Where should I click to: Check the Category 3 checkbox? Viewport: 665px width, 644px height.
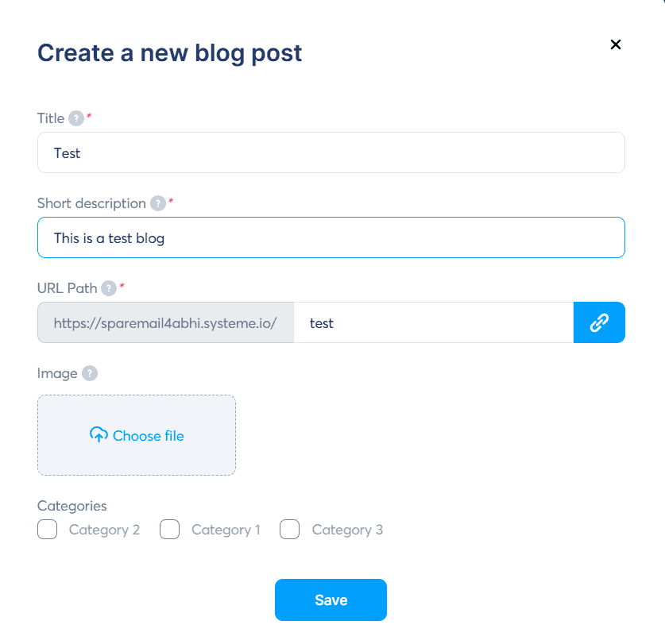coord(290,530)
